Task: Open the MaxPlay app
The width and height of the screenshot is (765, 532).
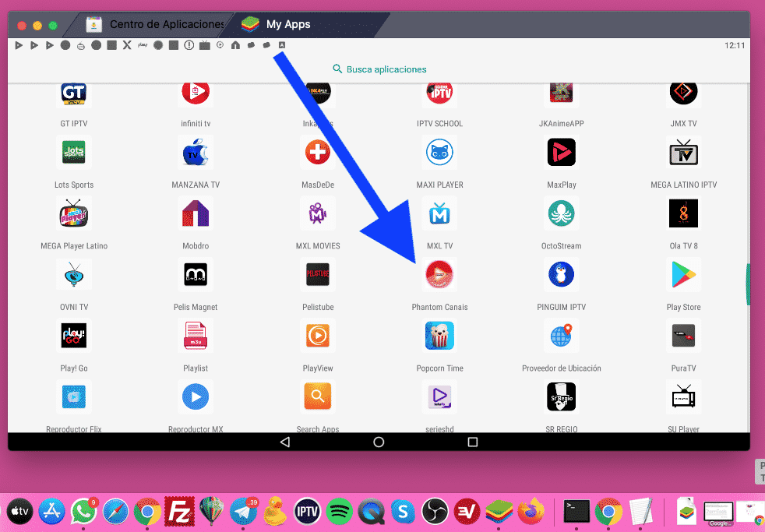Action: click(x=561, y=153)
